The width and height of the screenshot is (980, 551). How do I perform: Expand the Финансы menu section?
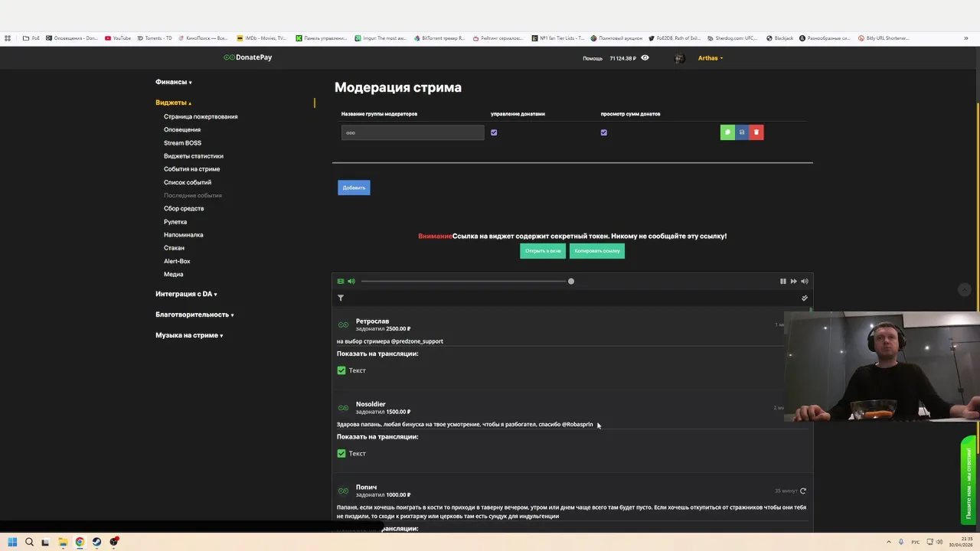click(174, 82)
